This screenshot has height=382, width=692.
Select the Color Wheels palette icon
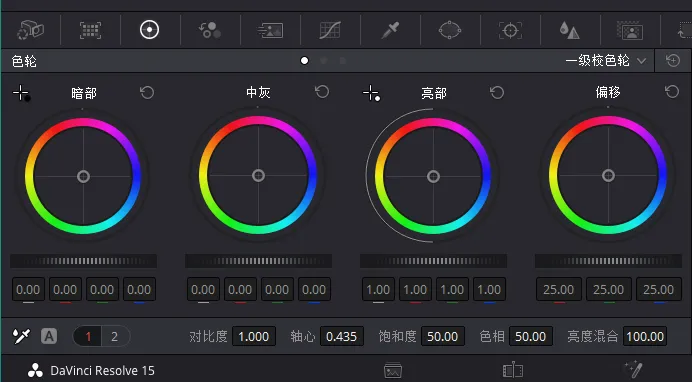point(150,30)
